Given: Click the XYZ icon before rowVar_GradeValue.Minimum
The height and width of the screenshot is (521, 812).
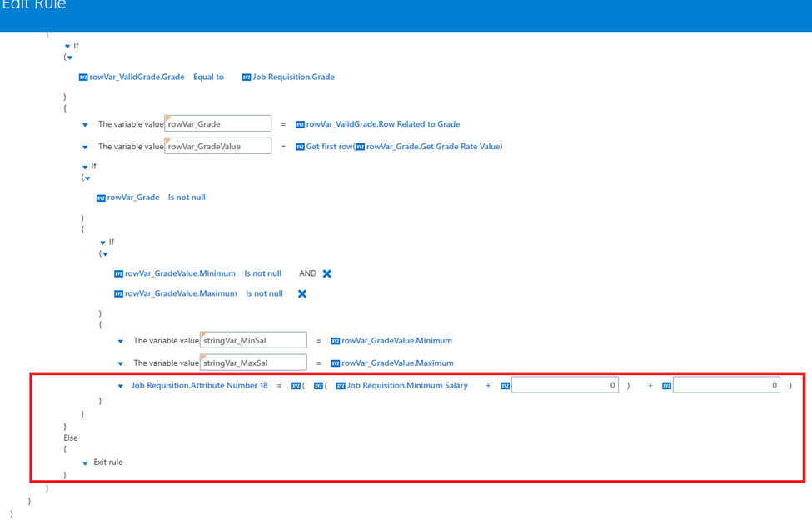Looking at the screenshot, I should 119,273.
